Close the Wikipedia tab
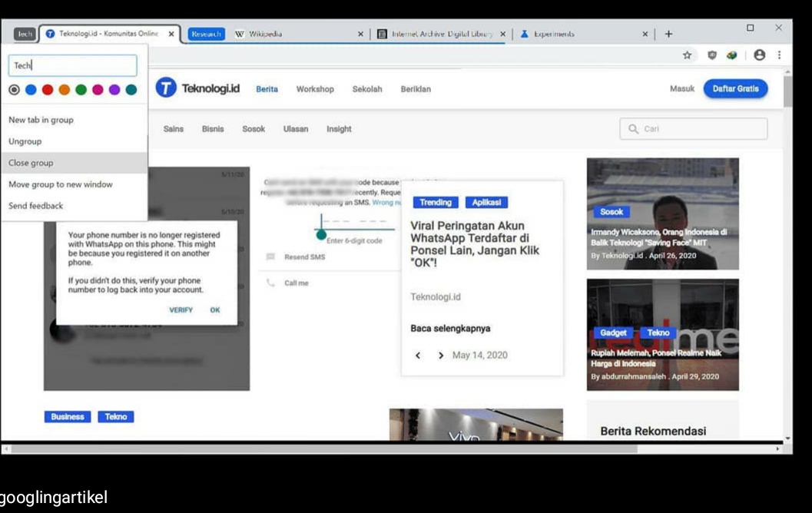 (x=360, y=34)
